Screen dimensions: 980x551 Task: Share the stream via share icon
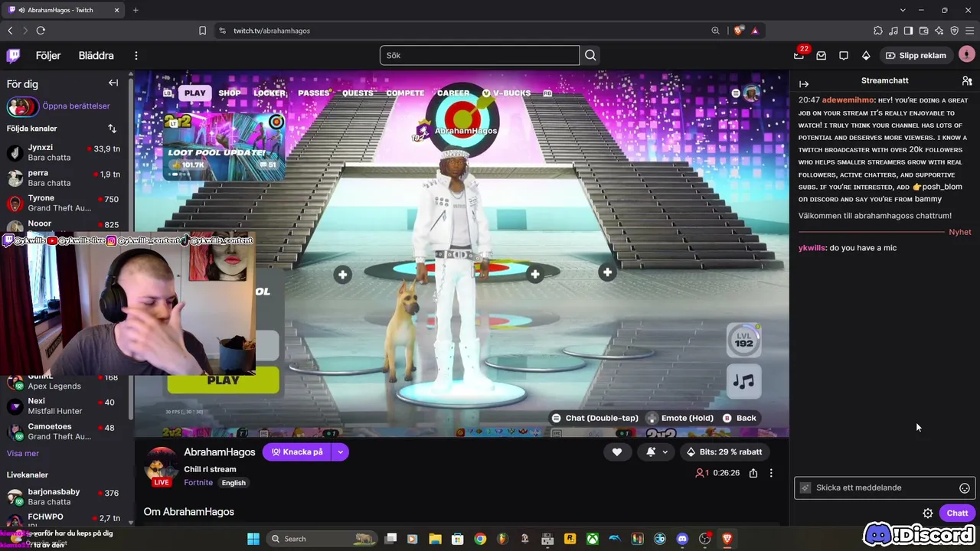click(x=753, y=473)
